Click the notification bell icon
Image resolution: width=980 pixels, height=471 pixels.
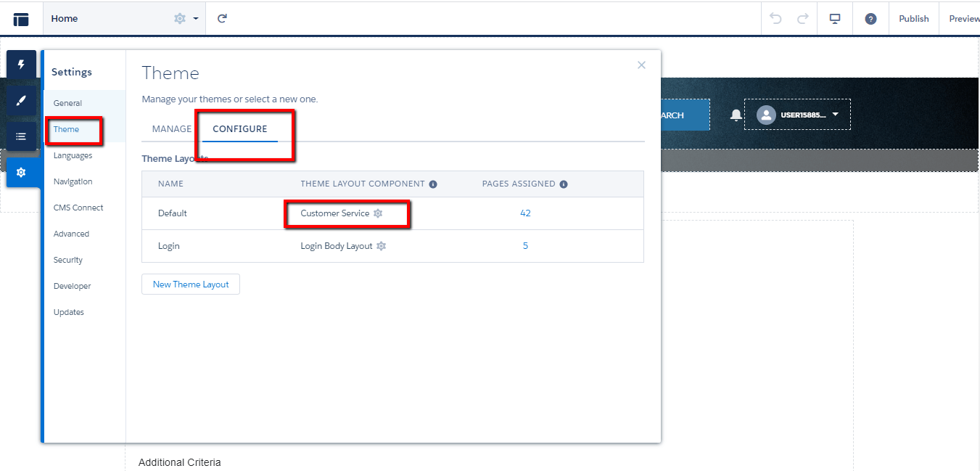(736, 115)
